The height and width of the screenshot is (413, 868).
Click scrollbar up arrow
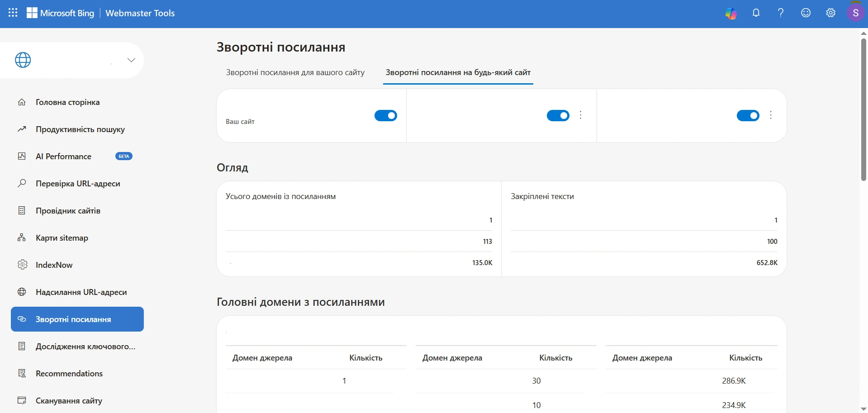(x=863, y=33)
